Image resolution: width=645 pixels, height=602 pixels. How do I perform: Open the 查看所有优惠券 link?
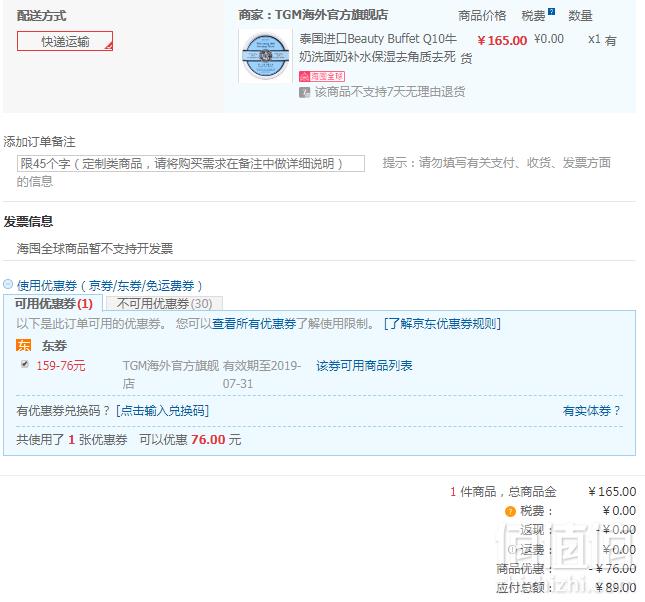tap(254, 324)
